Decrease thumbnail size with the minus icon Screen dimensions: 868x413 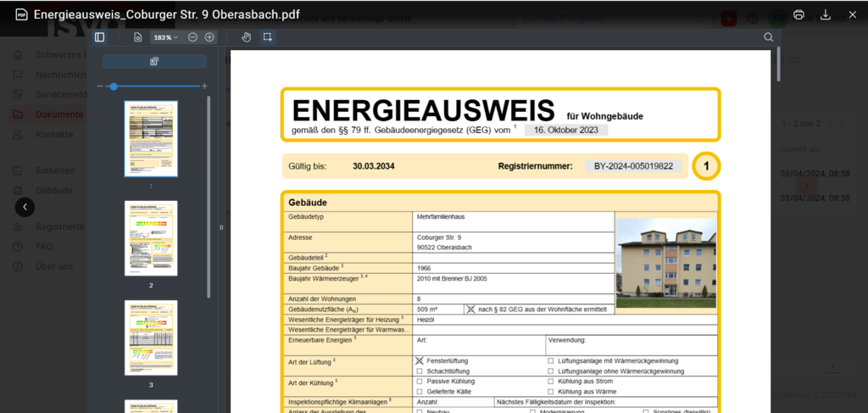pyautogui.click(x=101, y=87)
